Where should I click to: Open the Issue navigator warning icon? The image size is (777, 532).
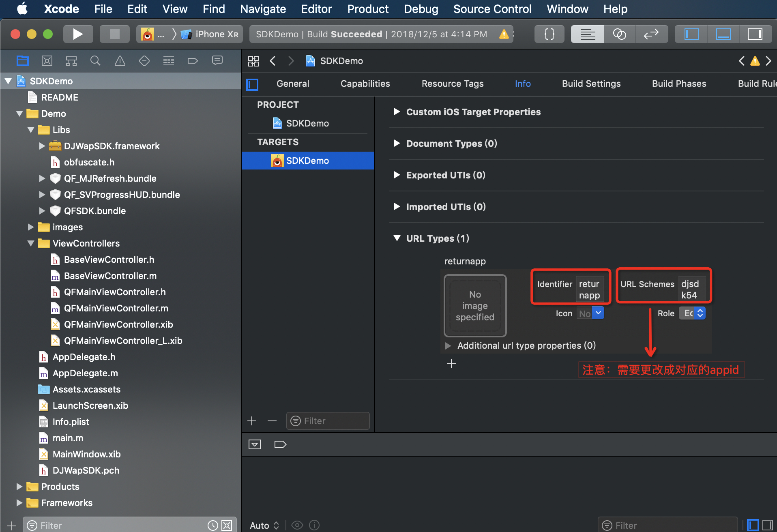point(120,61)
